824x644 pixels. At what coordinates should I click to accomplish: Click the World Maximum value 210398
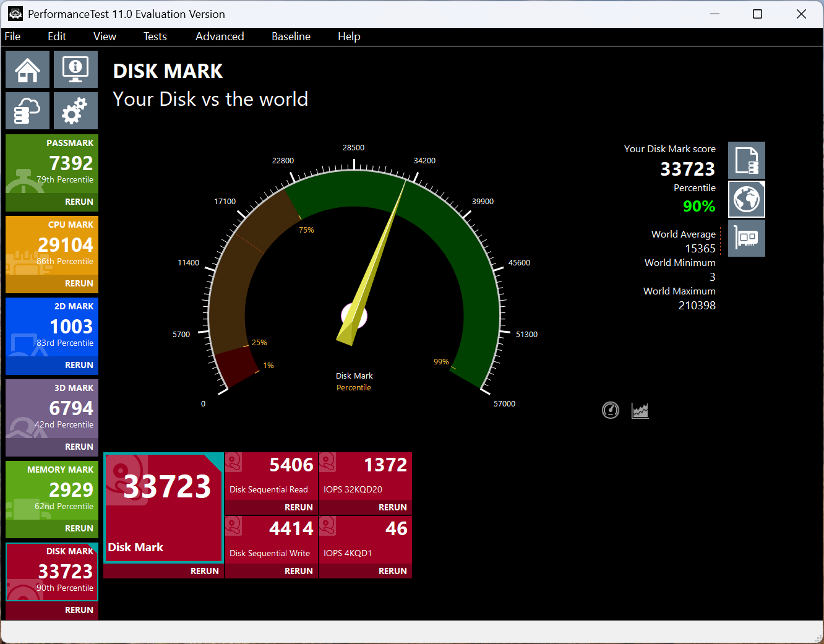click(x=697, y=306)
